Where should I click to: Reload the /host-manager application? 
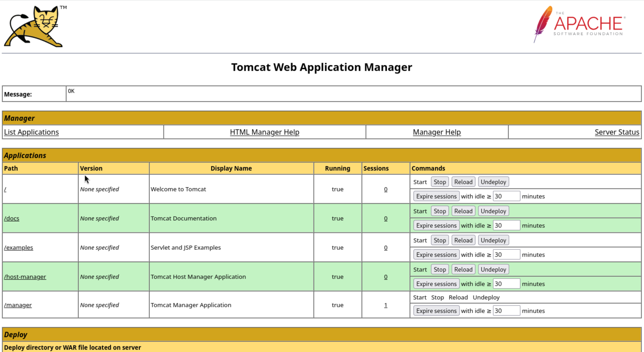click(463, 270)
